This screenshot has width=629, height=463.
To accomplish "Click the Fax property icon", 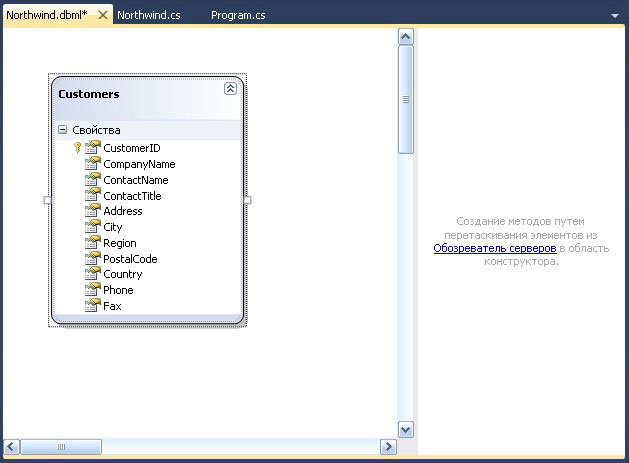I will click(93, 305).
